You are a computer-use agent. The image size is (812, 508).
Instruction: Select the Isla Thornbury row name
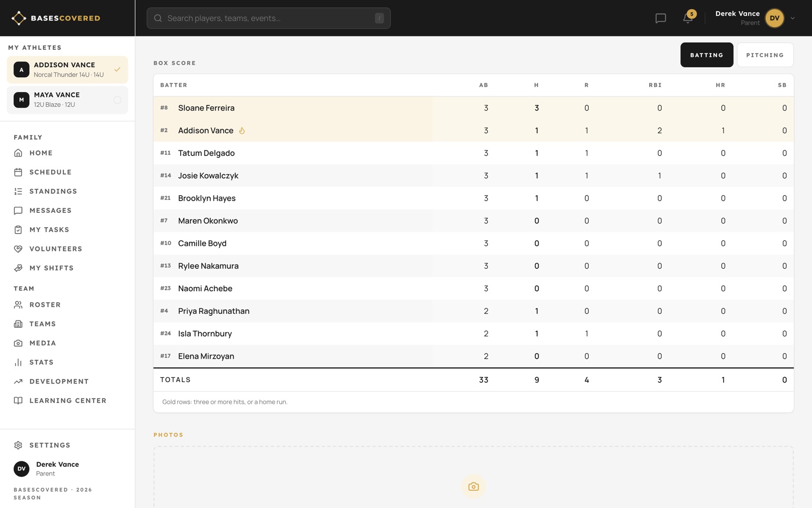tap(205, 334)
